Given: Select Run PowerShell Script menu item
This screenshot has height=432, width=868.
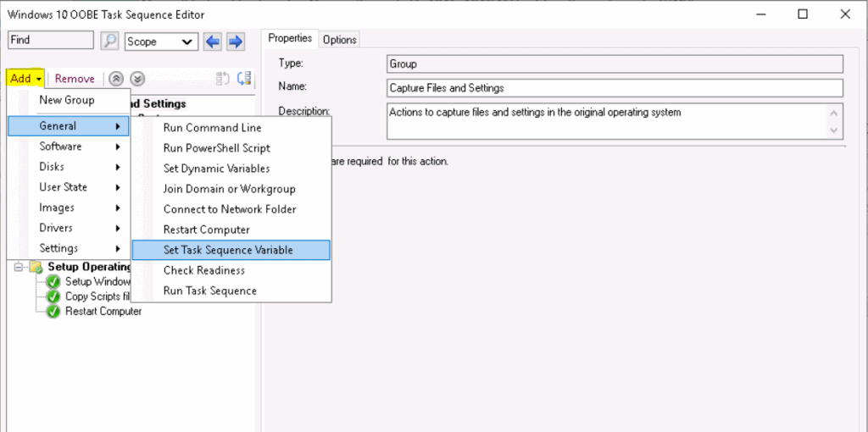Looking at the screenshot, I should 216,147.
